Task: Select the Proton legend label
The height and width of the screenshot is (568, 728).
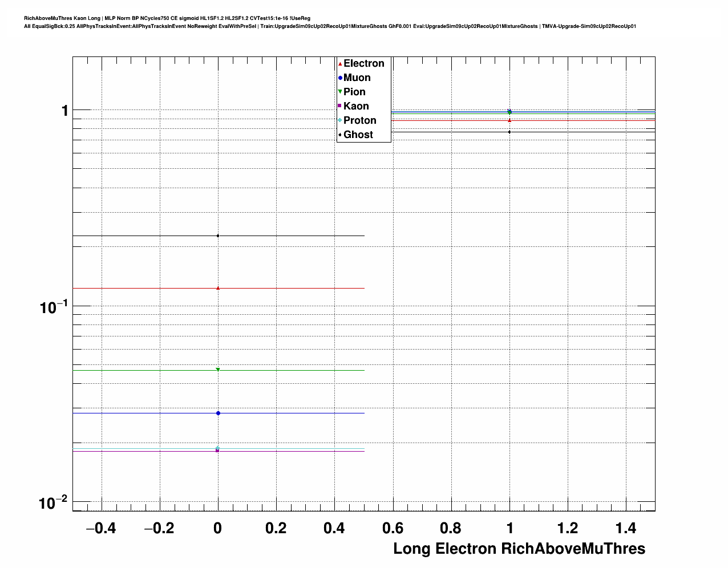Action: click(x=360, y=120)
